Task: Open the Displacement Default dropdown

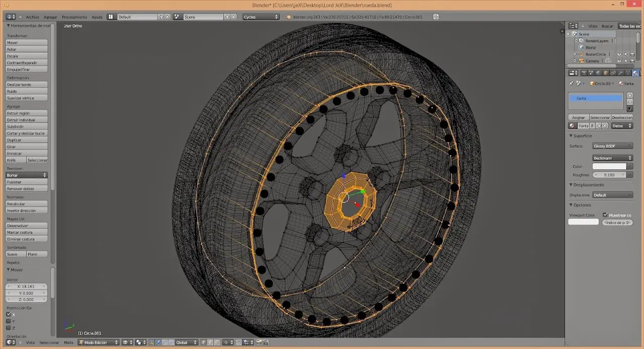Action: click(612, 195)
